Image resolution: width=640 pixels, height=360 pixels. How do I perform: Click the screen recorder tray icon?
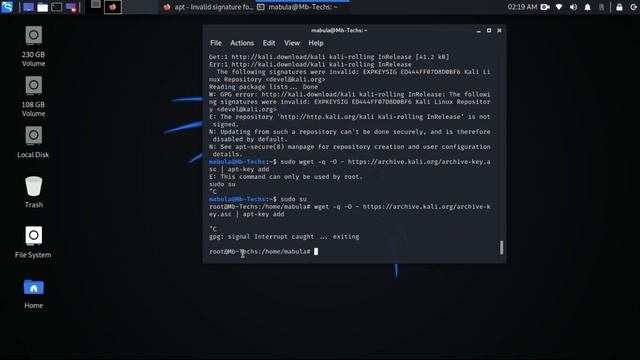pyautogui.click(x=545, y=7)
